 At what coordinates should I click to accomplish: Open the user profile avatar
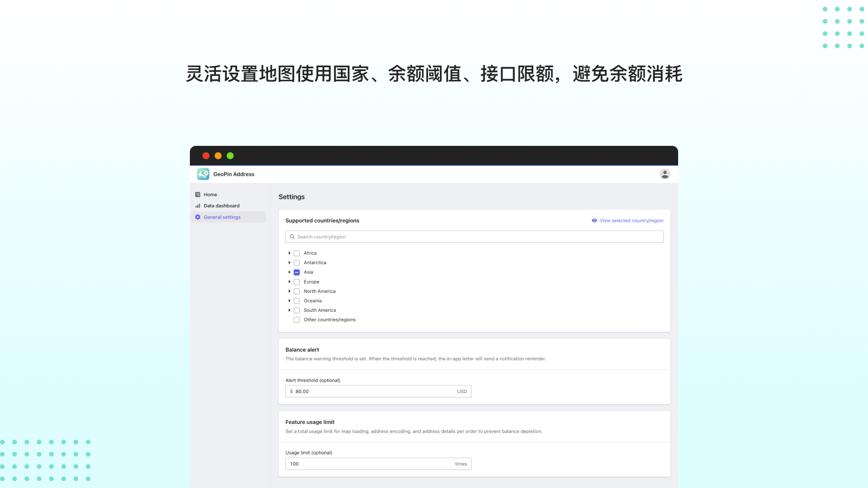pyautogui.click(x=665, y=174)
